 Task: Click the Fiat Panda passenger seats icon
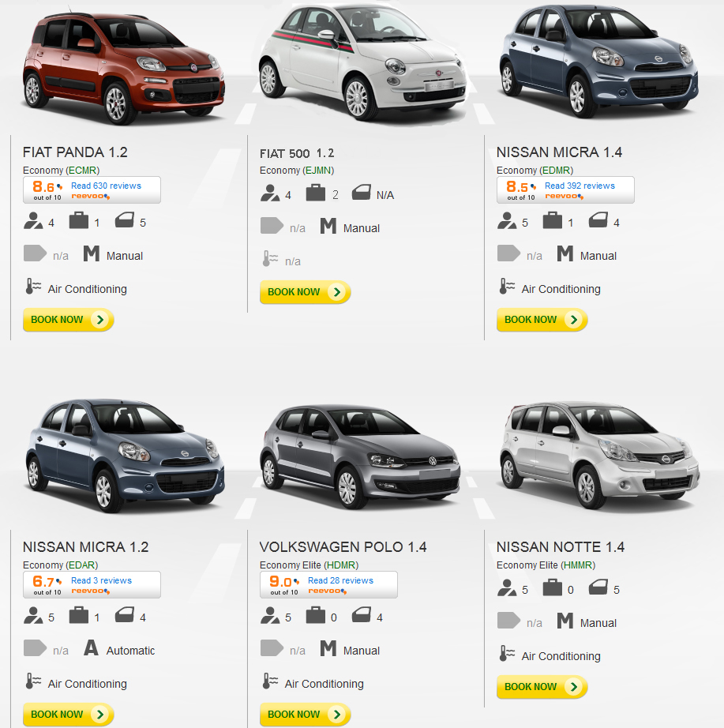(x=33, y=221)
